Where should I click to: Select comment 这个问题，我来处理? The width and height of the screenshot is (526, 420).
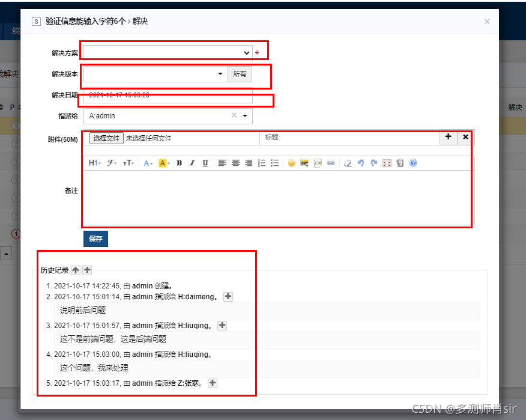[x=94, y=368]
